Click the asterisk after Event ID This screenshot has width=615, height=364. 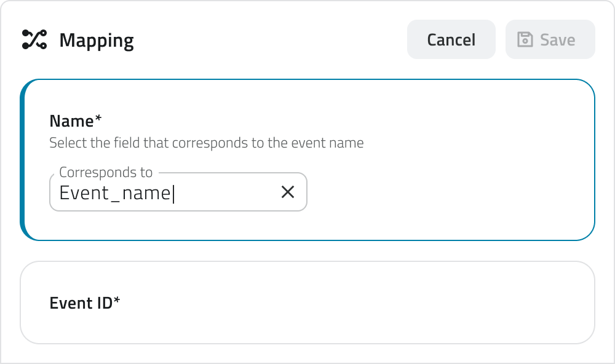(x=117, y=301)
